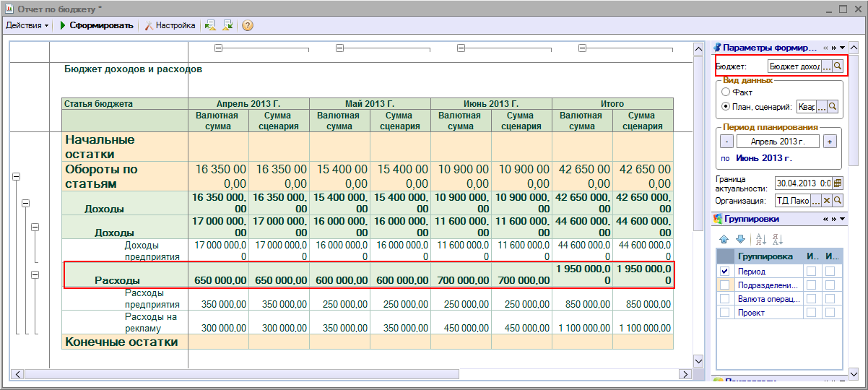Viewport: 868px width, 390px height.
Task: Move grouping down with the down arrow icon
Action: point(740,240)
